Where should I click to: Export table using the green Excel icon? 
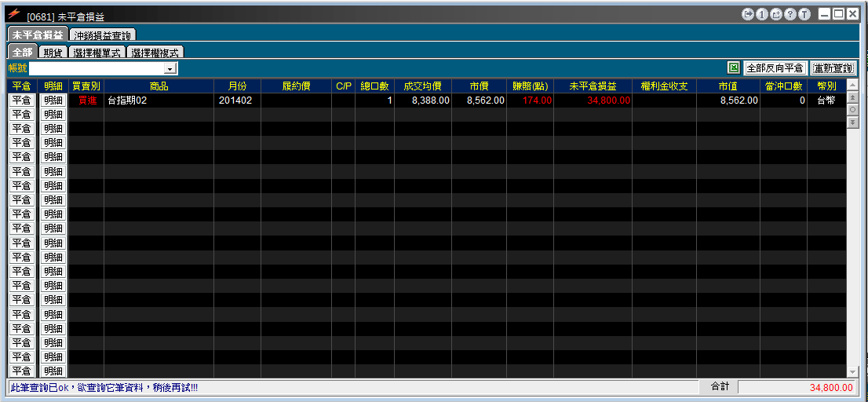734,68
